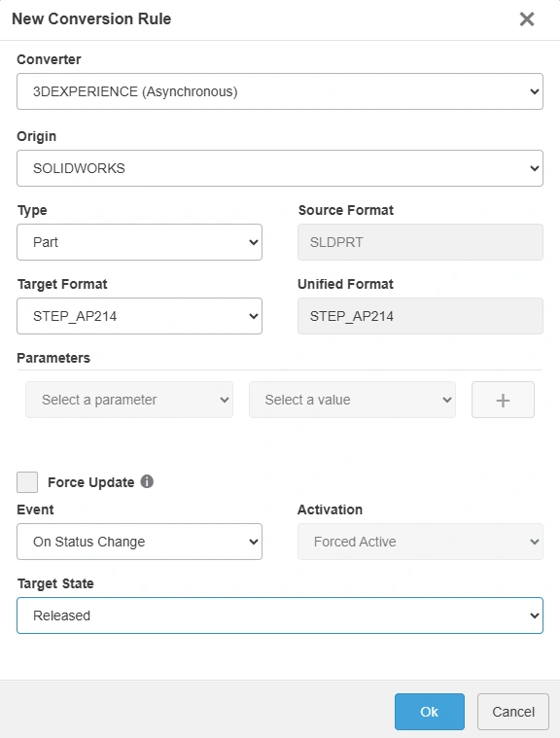
Task: Add parameter with the plus button
Action: [503, 400]
